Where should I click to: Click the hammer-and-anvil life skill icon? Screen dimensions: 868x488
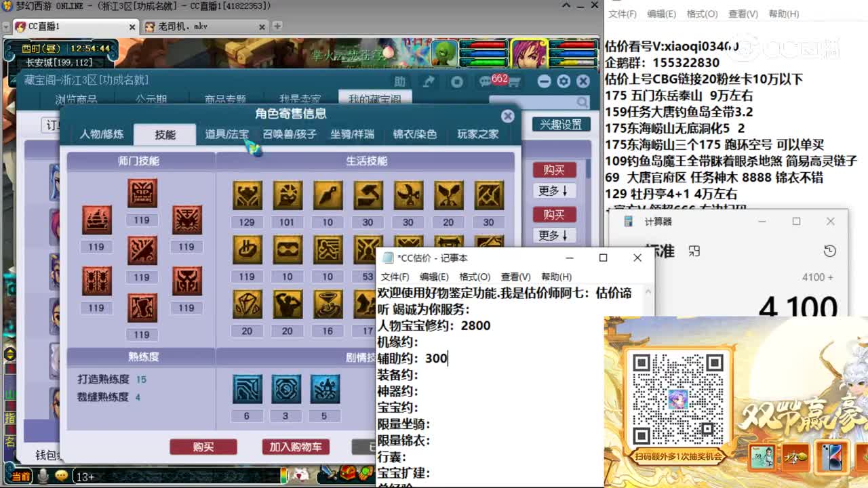(x=368, y=195)
